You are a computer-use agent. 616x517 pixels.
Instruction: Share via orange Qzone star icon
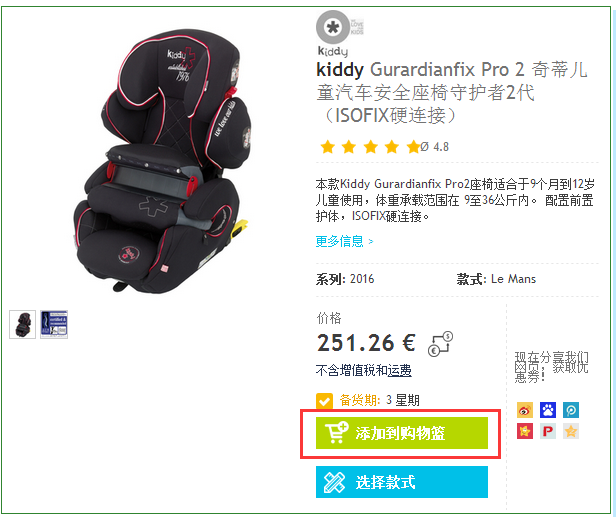[x=571, y=431]
